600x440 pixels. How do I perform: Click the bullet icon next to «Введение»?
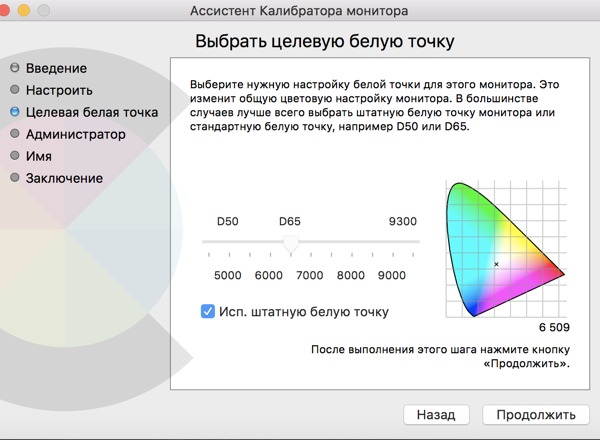(15, 68)
